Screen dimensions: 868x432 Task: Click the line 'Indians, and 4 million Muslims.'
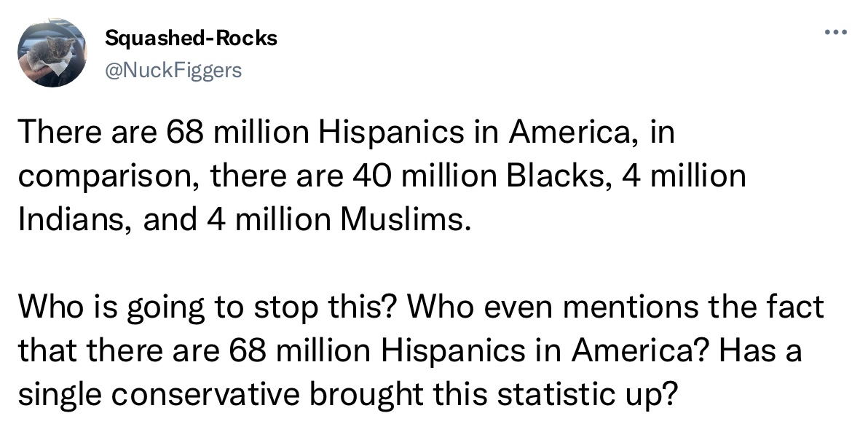(x=245, y=219)
